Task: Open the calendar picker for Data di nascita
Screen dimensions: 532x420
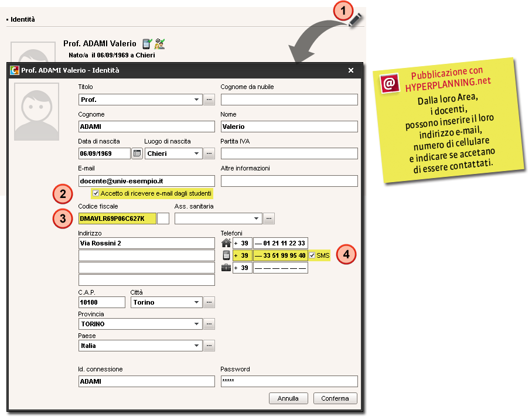Action: click(x=137, y=153)
